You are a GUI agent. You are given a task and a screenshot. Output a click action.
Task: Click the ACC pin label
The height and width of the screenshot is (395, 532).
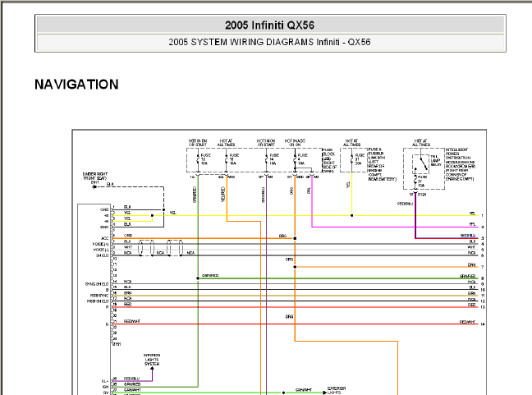(x=105, y=238)
